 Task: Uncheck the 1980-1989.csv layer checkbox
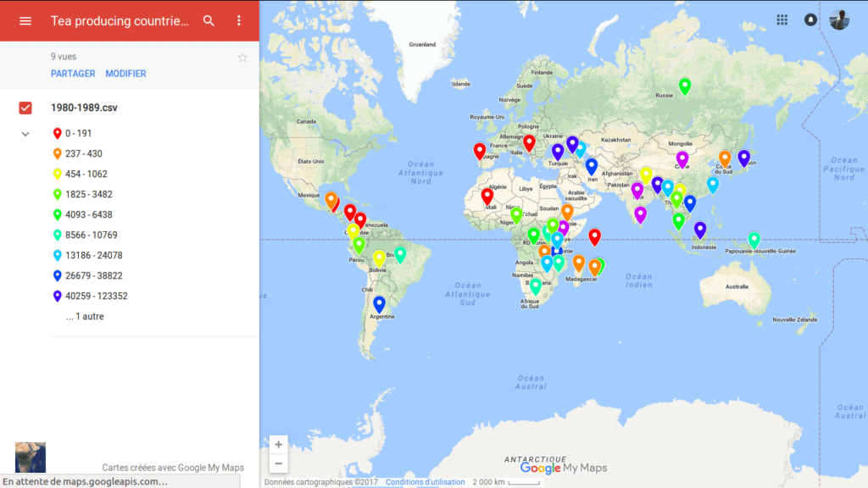click(25, 108)
